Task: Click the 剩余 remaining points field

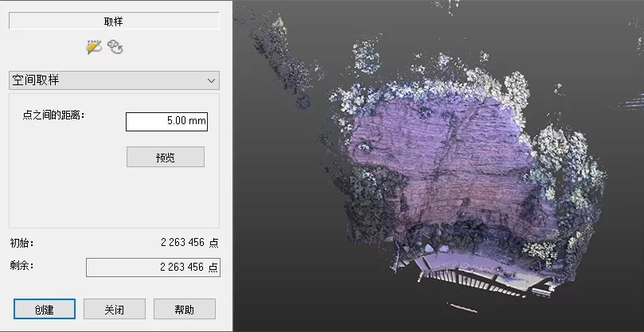Action: click(153, 268)
